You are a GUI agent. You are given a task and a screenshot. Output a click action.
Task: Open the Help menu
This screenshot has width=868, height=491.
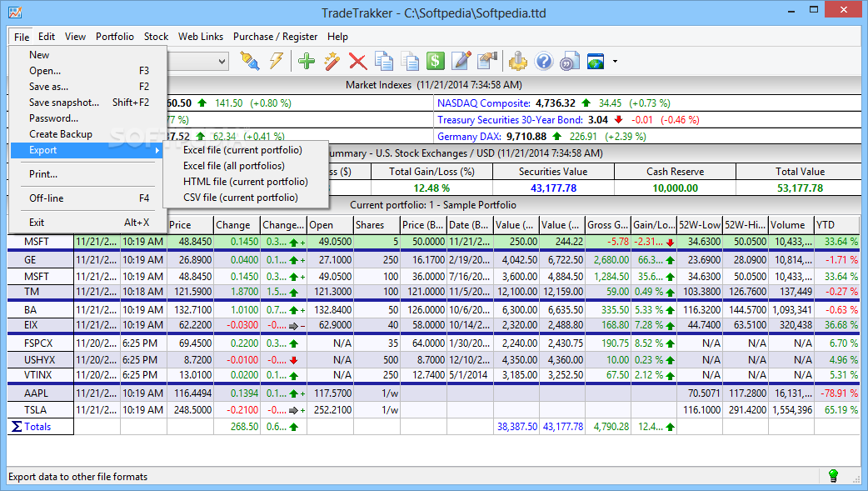tap(337, 37)
